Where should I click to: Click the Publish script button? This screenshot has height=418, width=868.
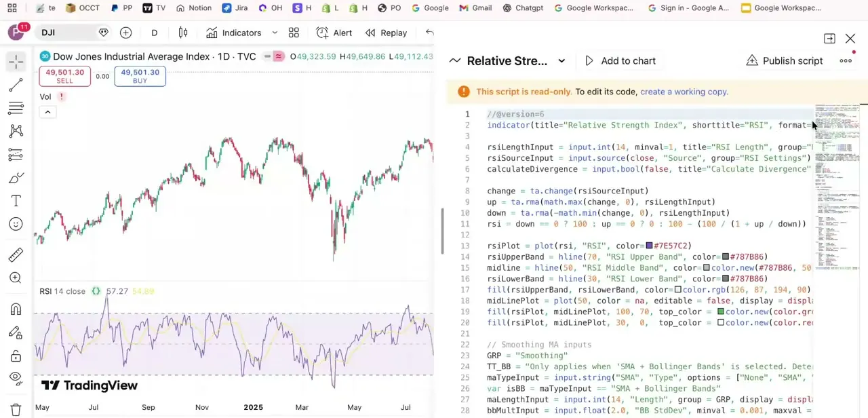(784, 61)
